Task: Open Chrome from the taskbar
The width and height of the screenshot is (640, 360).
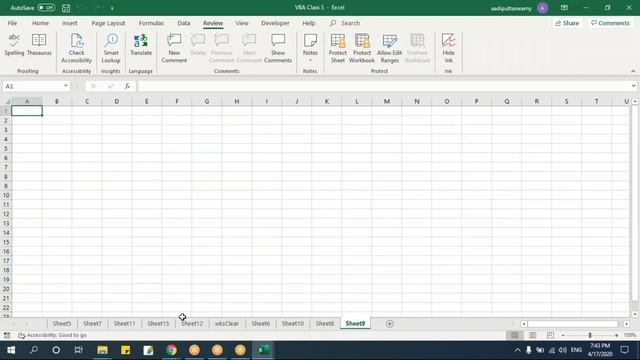Action: [171, 350]
